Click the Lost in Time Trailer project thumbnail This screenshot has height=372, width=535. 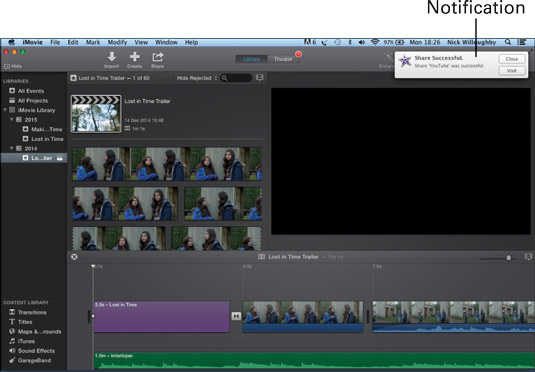[x=96, y=114]
